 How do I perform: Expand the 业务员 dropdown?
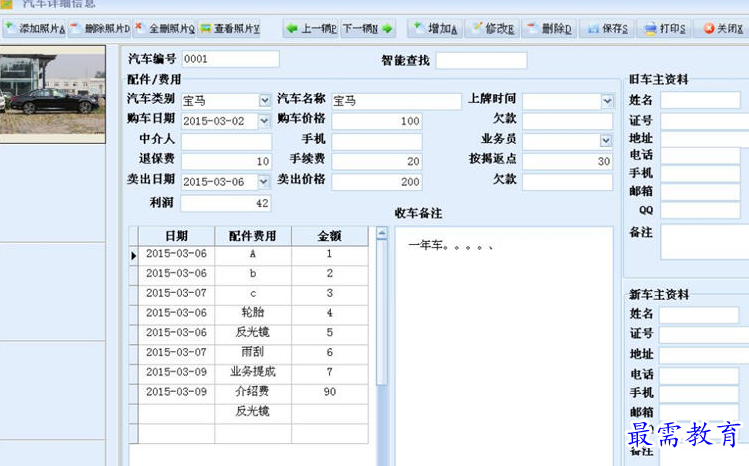606,140
